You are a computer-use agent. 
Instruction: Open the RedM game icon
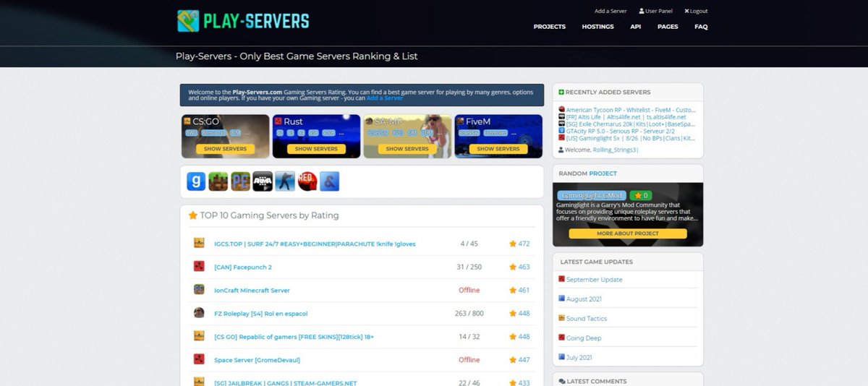tap(307, 181)
